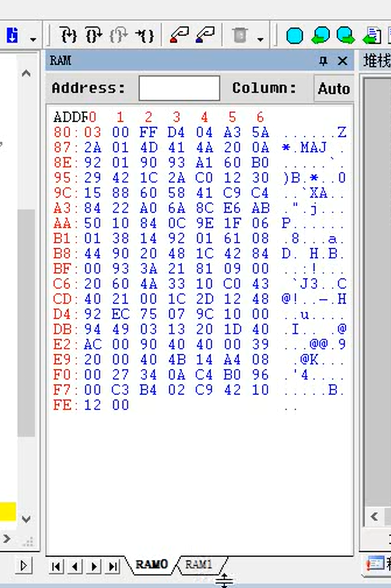Click the document with green arrow icon
This screenshot has height=588, width=391.
[x=372, y=36]
